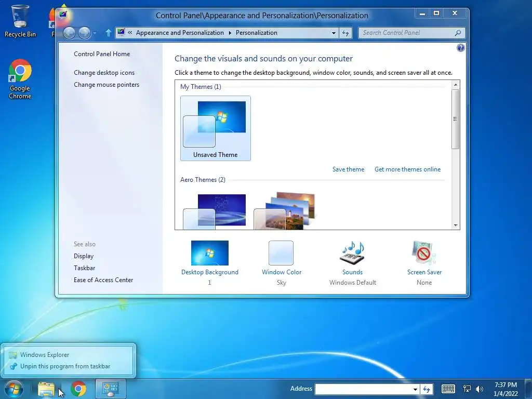Open recent pages dropdown arrow
The width and height of the screenshot is (532, 399).
pyautogui.click(x=95, y=33)
